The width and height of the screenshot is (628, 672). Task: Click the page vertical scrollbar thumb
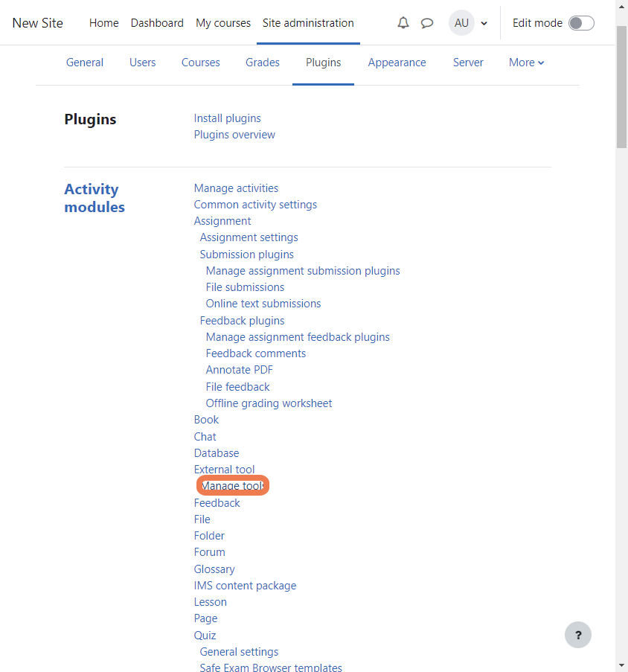[x=621, y=87]
